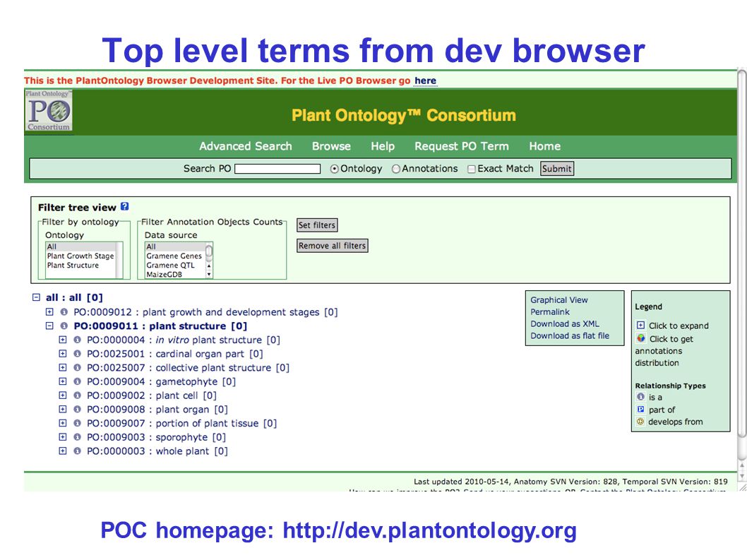Expand PO:0009003 sporophyte node

[x=62, y=436]
